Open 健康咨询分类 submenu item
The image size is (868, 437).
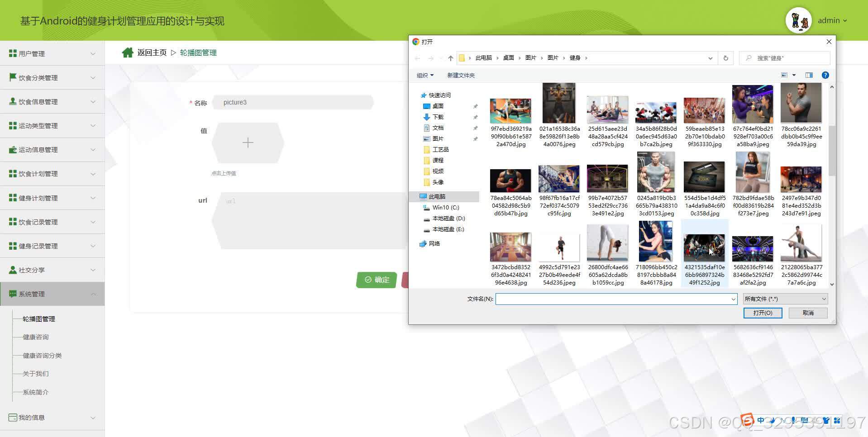[42, 355]
